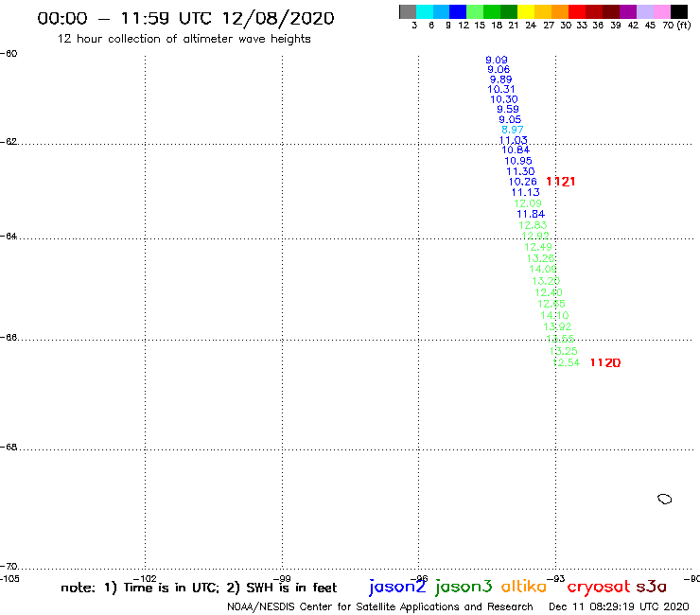This screenshot has height=615, width=700.
Task: Select the 9.05 wave height value
Action: 510,119
